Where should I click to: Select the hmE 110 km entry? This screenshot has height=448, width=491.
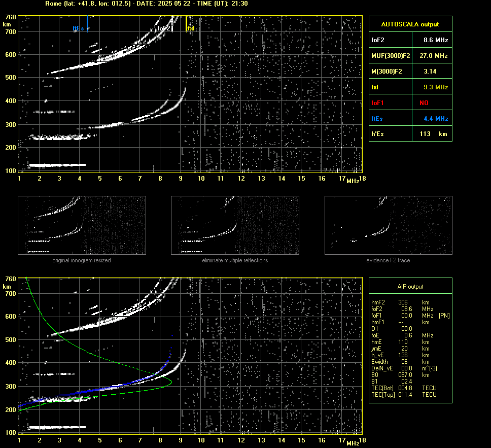(x=400, y=342)
